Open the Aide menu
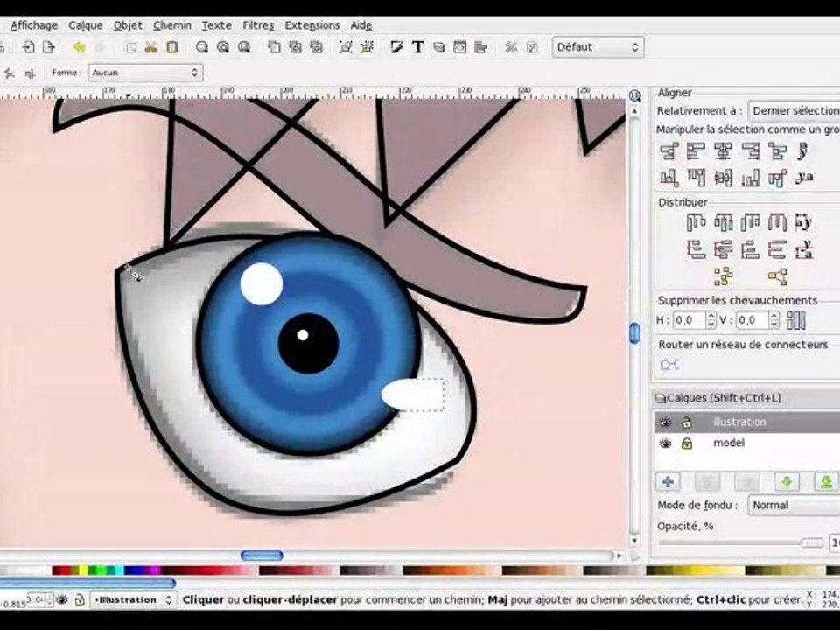 [x=361, y=25]
